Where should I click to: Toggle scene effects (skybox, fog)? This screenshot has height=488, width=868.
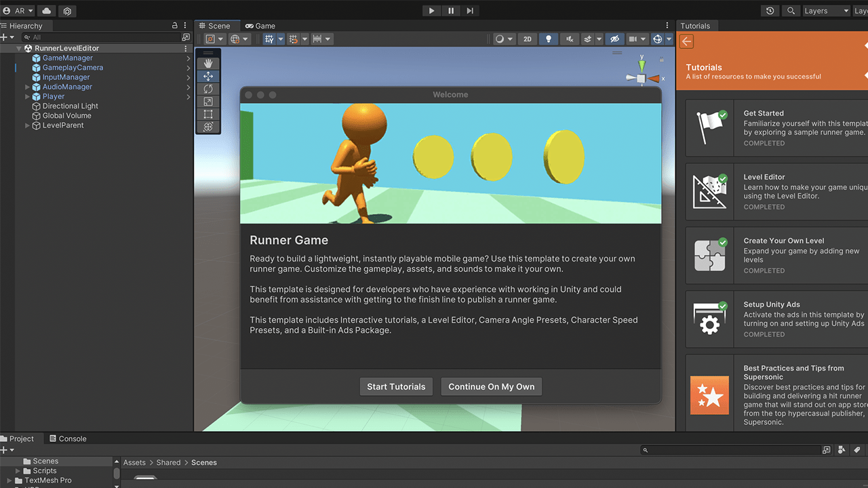589,39
